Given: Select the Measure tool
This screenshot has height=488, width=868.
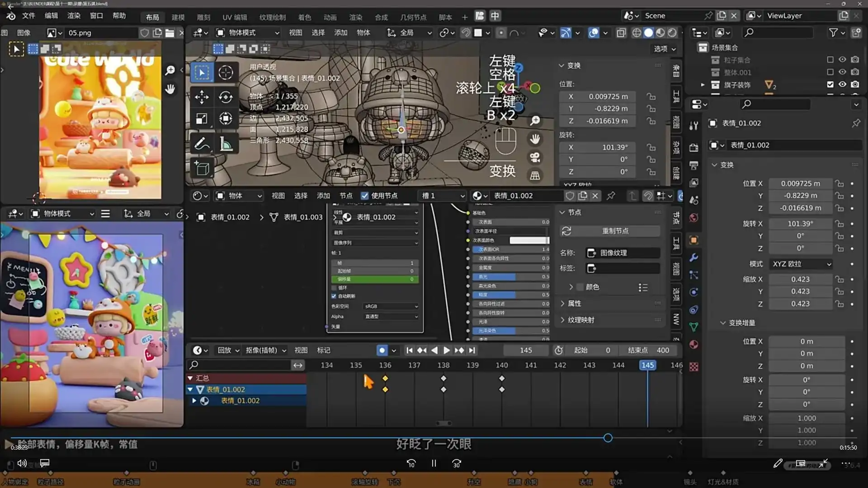Looking at the screenshot, I should pyautogui.click(x=226, y=144).
